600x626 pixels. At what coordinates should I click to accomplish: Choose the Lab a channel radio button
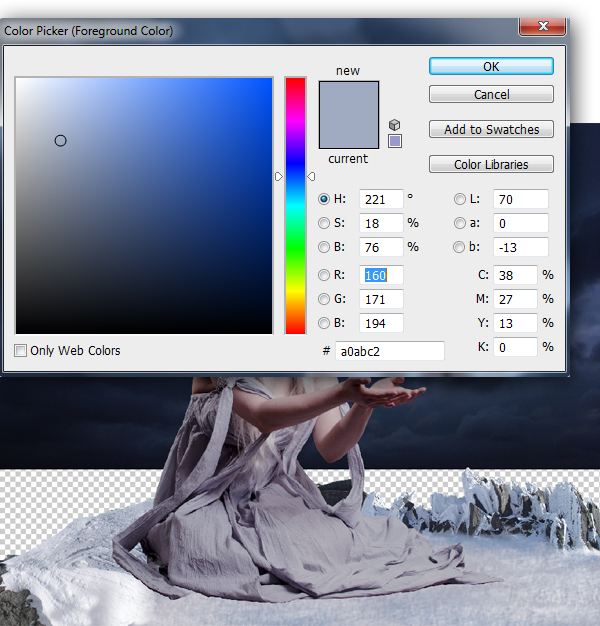[x=460, y=223]
